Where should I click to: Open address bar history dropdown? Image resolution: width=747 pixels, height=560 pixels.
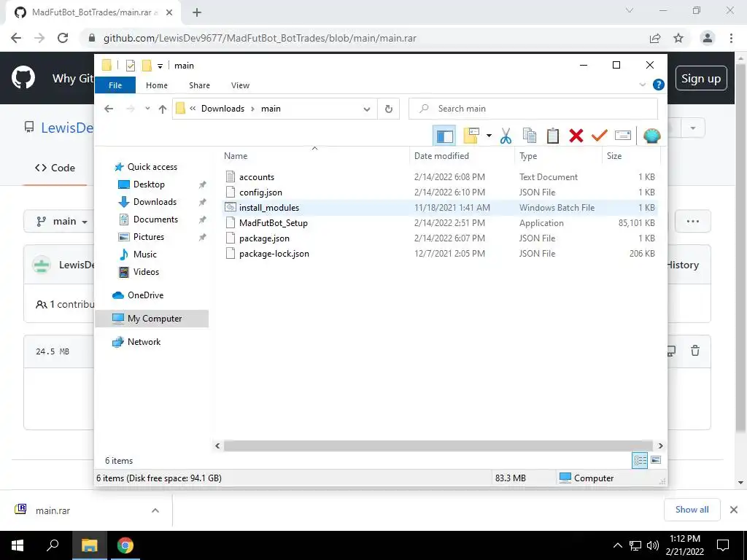[367, 109]
